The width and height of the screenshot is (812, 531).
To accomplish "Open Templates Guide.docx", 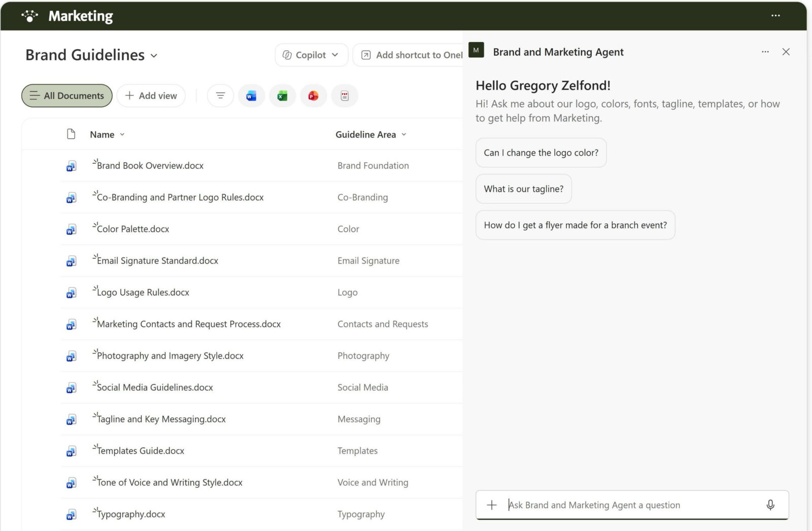I will [141, 451].
